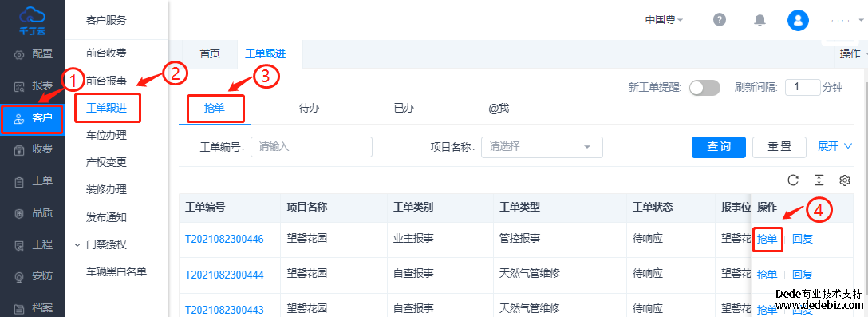Switch to the 抢单 tab
Screen dimensions: 868x317
pyautogui.click(x=215, y=108)
